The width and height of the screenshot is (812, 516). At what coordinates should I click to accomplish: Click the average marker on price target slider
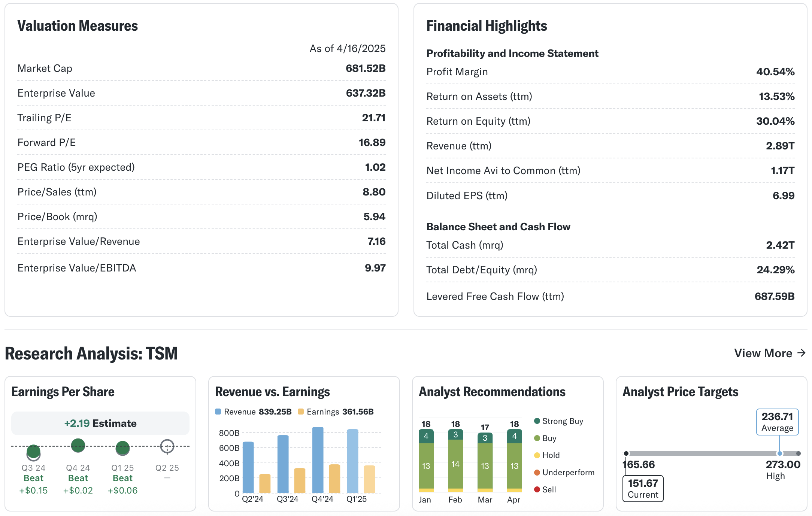coord(779,453)
